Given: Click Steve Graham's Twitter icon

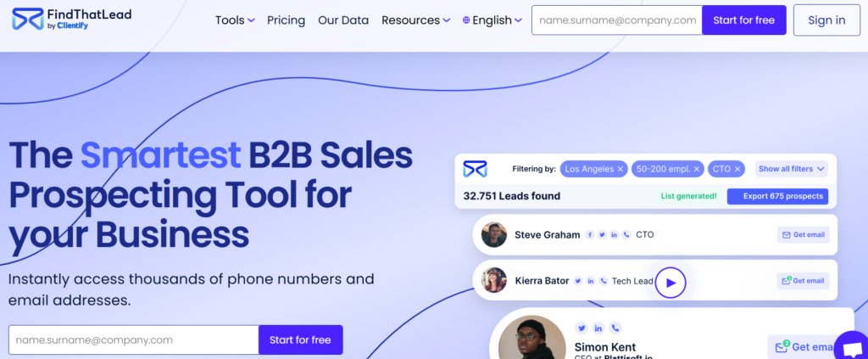Looking at the screenshot, I should [x=602, y=235].
